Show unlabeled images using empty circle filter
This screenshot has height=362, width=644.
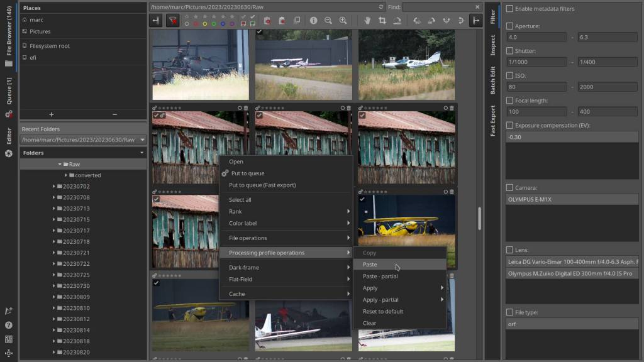point(187,25)
